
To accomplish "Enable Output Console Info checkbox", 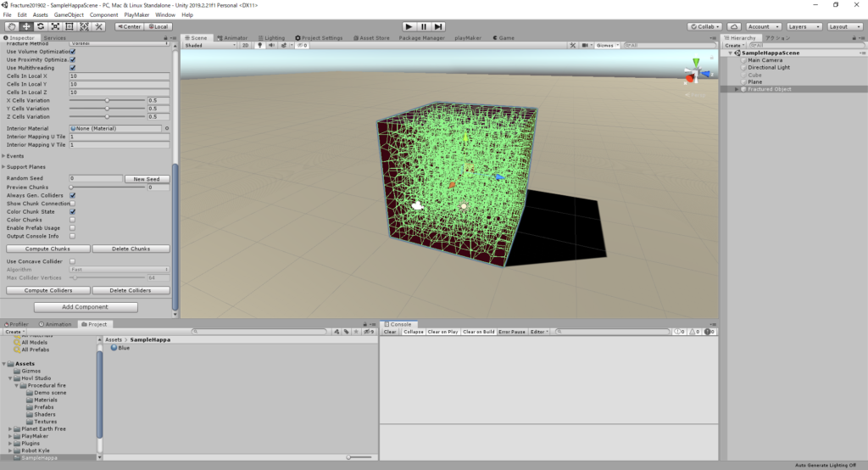I will pos(73,236).
